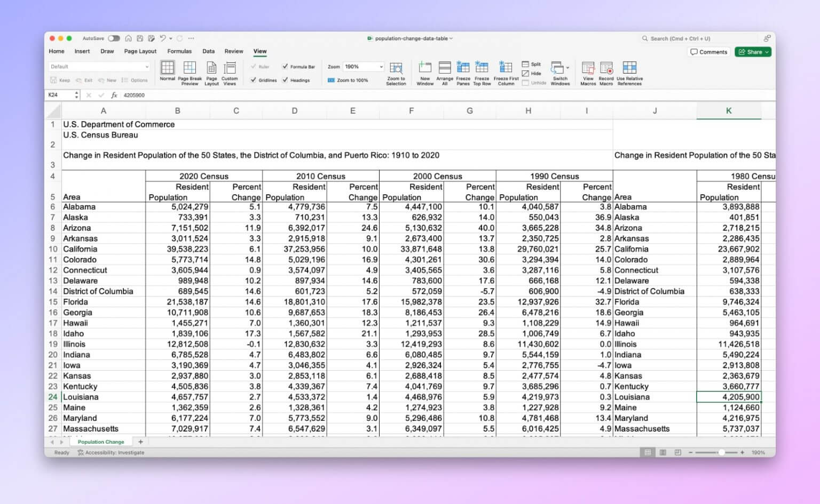Click the Share button

click(x=753, y=52)
